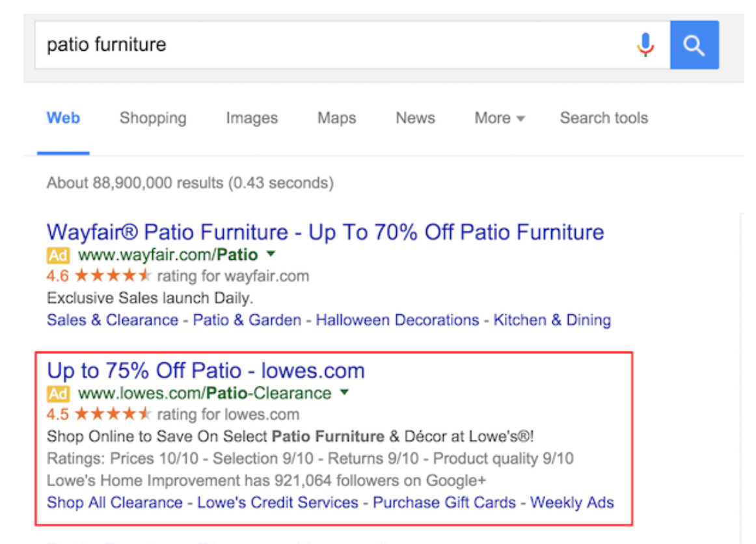Expand the More dropdown menu
This screenshot has width=756, height=544.
[x=499, y=118]
